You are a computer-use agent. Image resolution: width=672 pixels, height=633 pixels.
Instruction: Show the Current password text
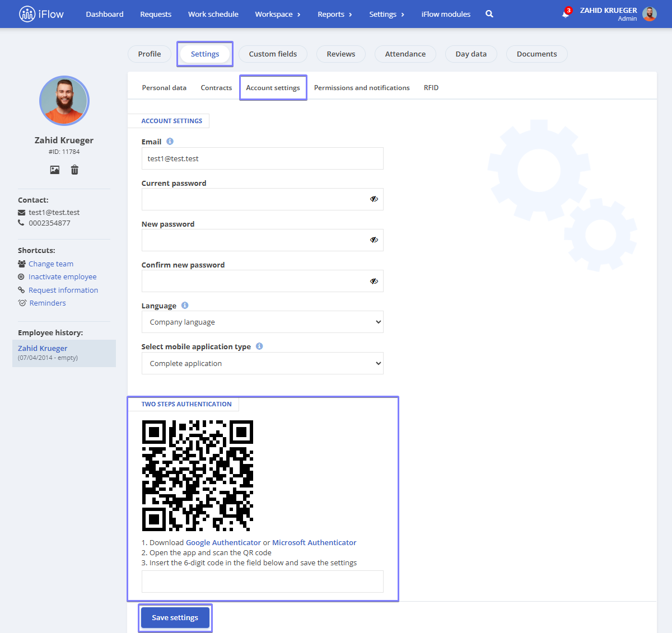point(374,199)
